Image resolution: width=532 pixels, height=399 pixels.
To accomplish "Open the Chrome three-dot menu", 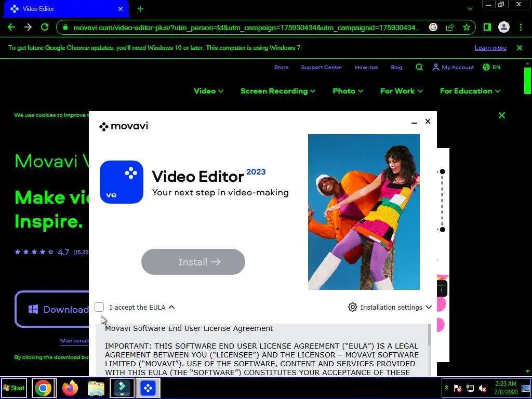I will 521,27.
